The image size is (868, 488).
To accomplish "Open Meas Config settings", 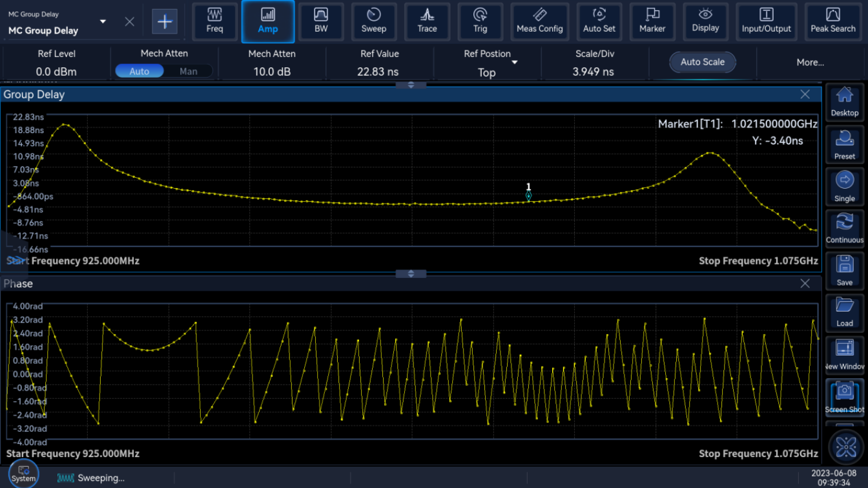I will pos(540,21).
